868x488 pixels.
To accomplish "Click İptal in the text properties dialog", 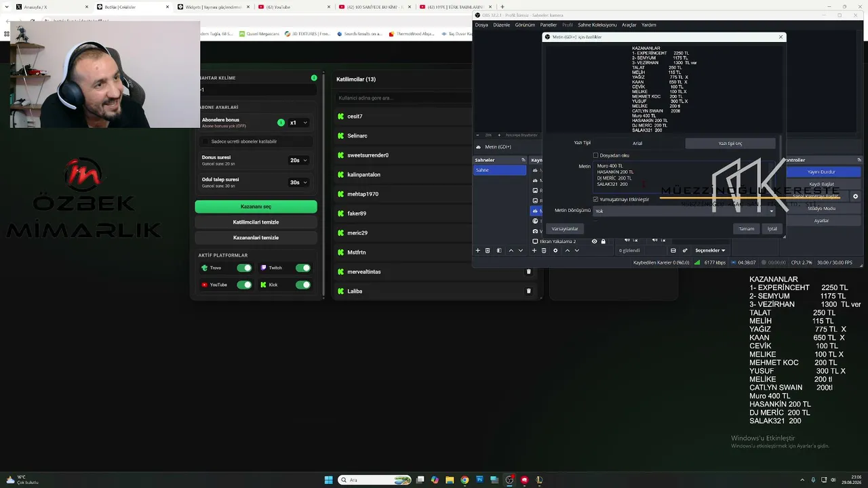I will click(x=772, y=228).
